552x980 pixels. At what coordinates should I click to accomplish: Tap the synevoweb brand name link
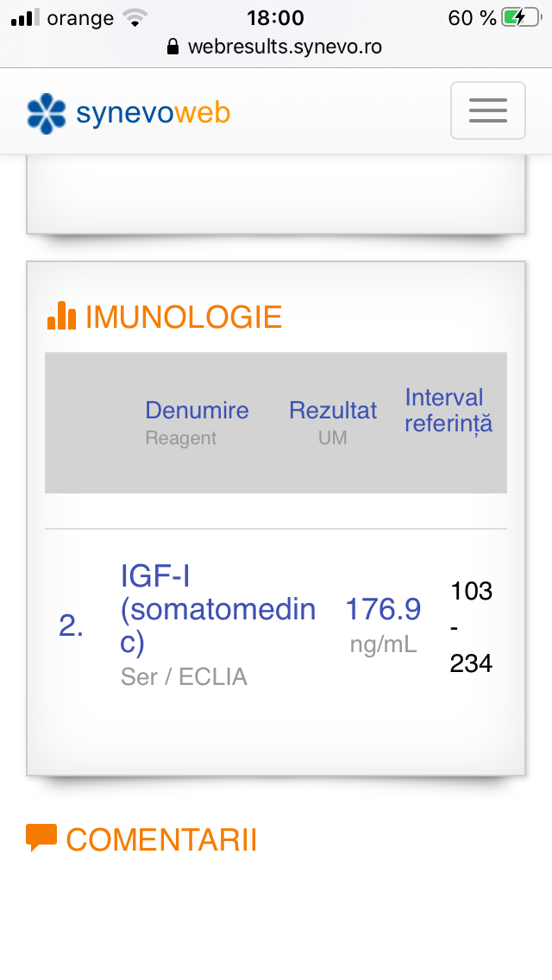pyautogui.click(x=153, y=113)
